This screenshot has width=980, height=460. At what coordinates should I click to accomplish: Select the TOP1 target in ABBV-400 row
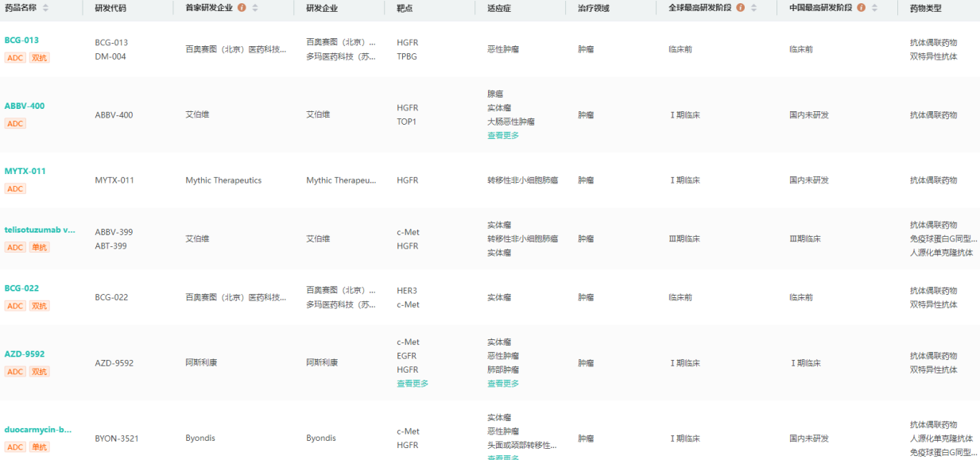(x=407, y=122)
